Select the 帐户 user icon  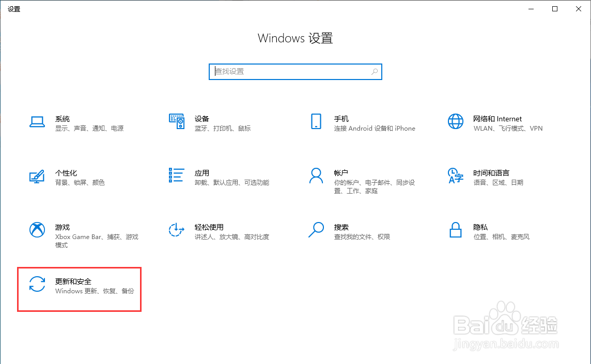pyautogui.click(x=316, y=177)
